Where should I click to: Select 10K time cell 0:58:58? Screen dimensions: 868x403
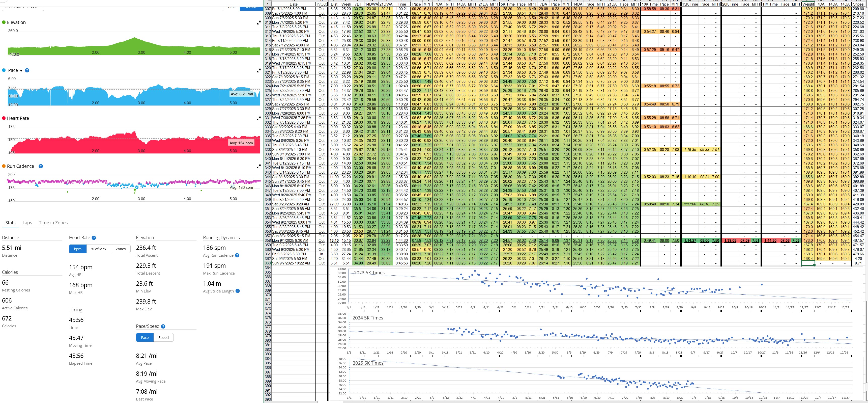point(649,9)
